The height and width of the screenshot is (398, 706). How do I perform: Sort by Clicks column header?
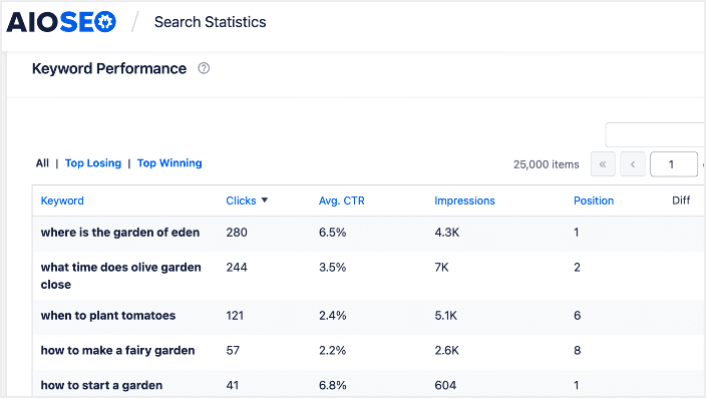241,201
